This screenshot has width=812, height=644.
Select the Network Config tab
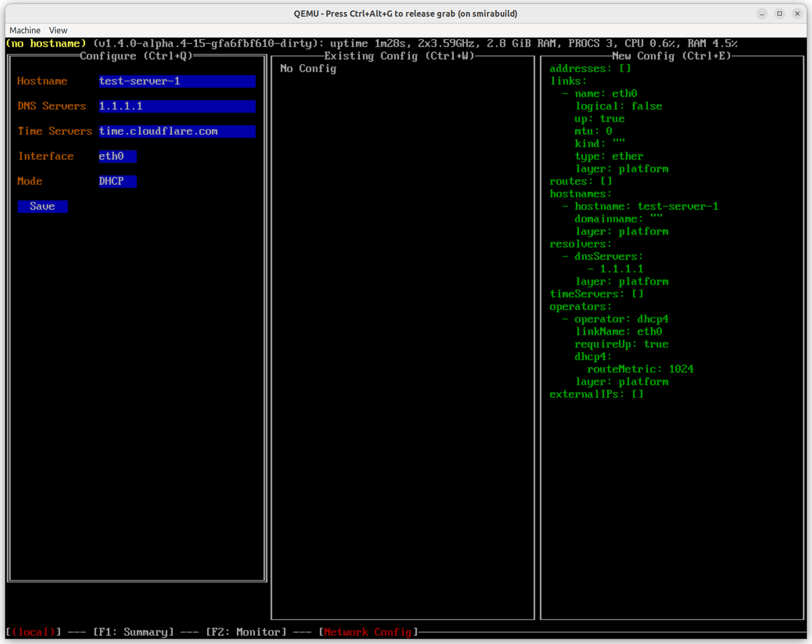(x=368, y=632)
